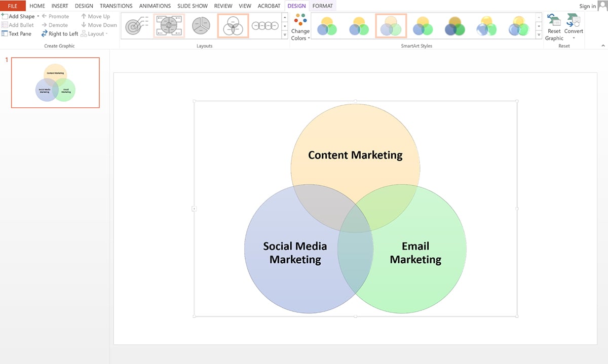The height and width of the screenshot is (364, 608).
Task: Select the Linear Venn layout thumbnail
Action: pyautogui.click(x=265, y=25)
